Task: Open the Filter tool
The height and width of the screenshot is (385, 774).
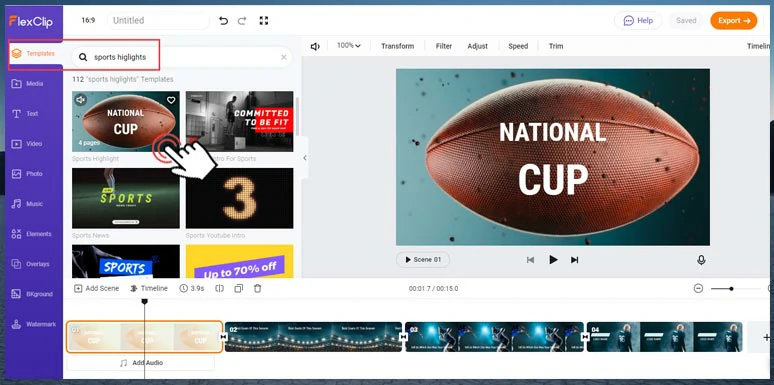Action: 444,46
